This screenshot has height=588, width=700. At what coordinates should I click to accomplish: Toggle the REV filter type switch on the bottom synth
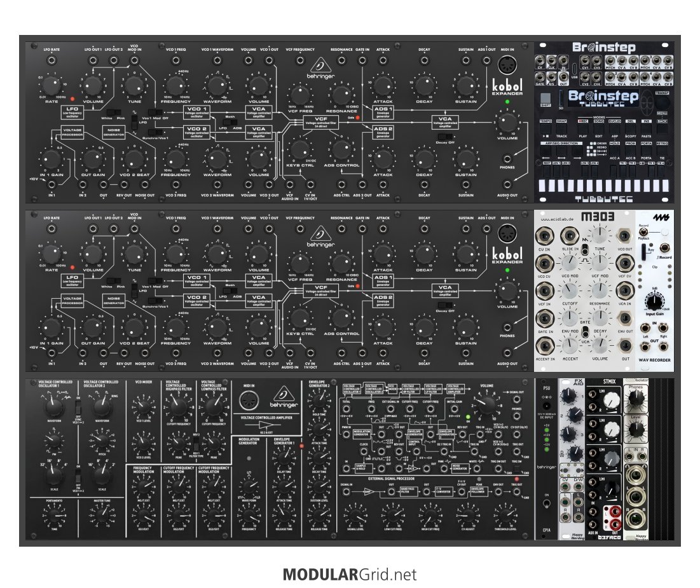(196, 444)
